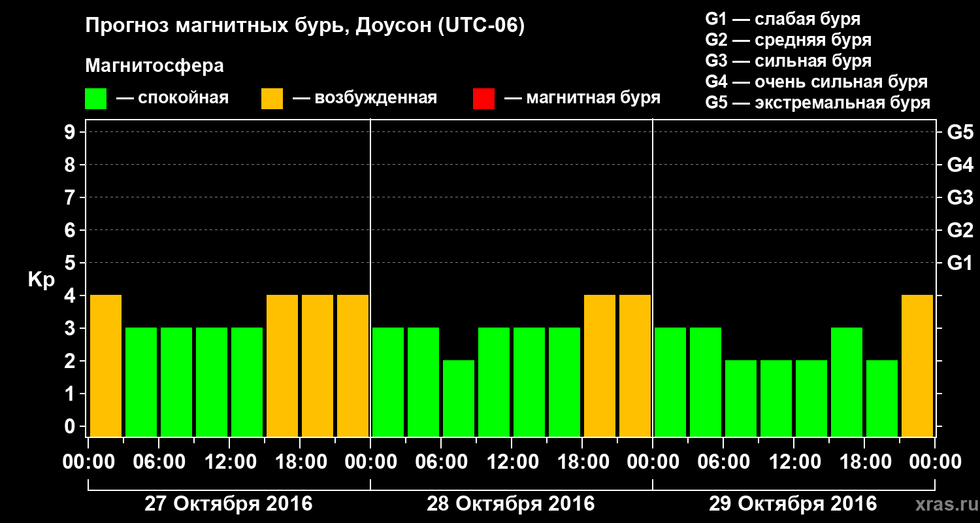Click the Kp axis value 0
Image resolution: width=980 pixels, height=523 pixels.
click(71, 427)
